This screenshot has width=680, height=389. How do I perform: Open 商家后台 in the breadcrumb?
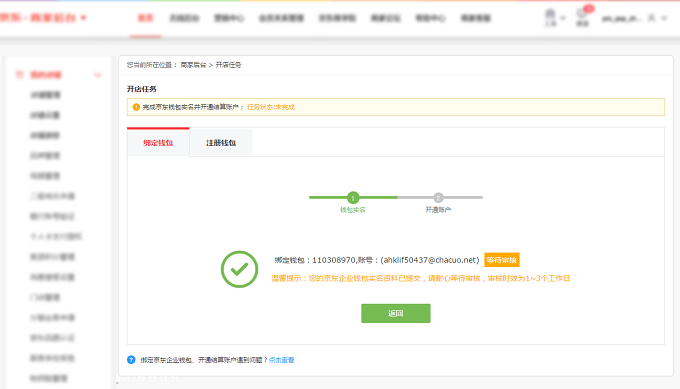(x=193, y=65)
